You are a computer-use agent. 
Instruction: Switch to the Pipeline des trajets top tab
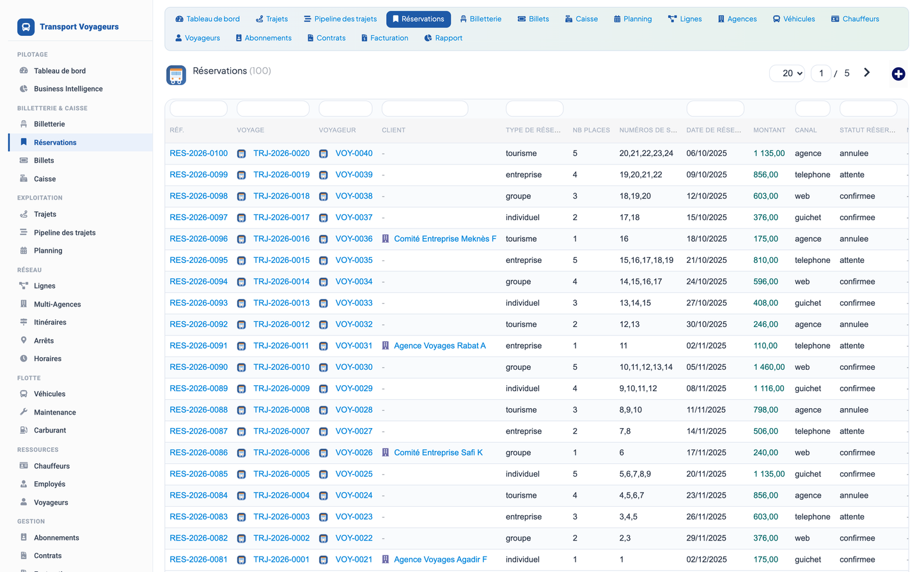coord(340,19)
